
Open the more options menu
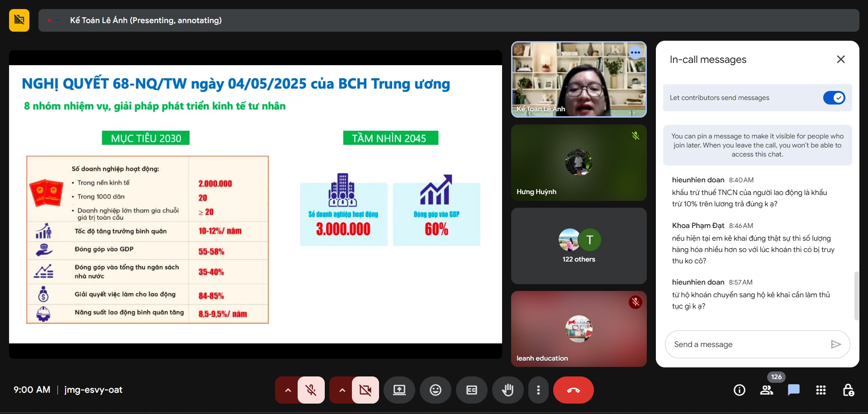click(538, 390)
